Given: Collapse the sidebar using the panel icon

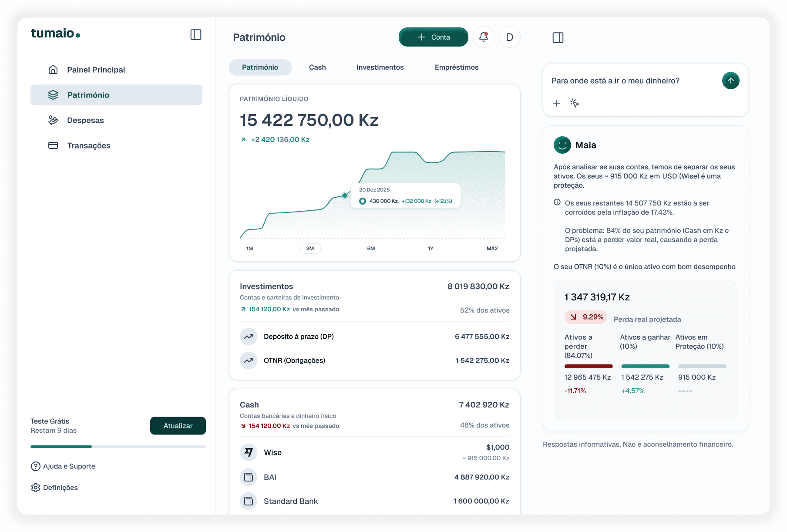Looking at the screenshot, I should [196, 34].
